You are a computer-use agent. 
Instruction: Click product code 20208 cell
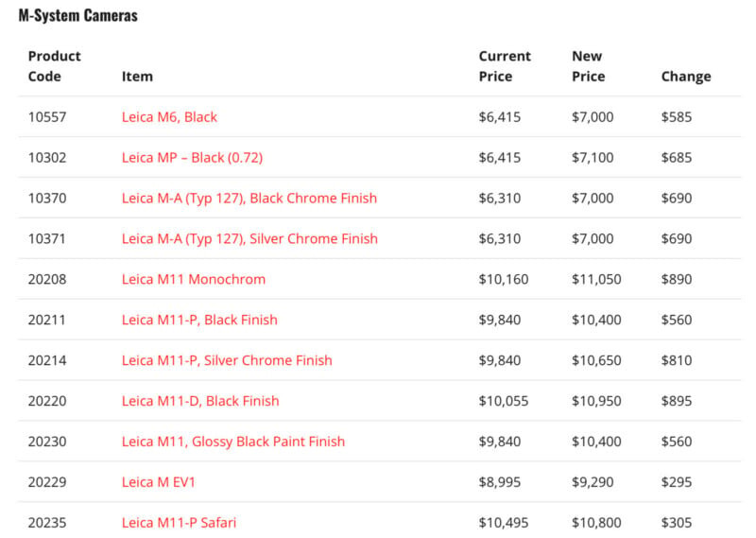47,280
